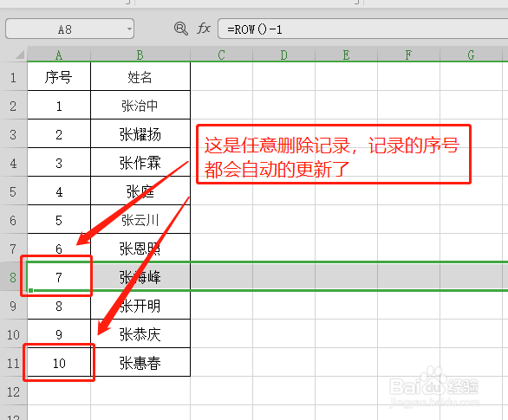Select cell A8 with number 7
Screen dimensions: 508x420
tap(59, 277)
